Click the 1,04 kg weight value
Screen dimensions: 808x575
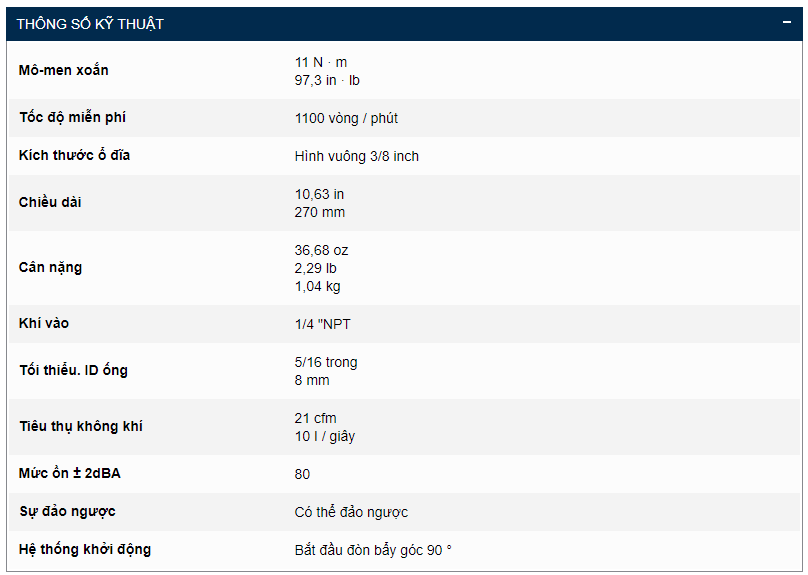click(x=318, y=286)
